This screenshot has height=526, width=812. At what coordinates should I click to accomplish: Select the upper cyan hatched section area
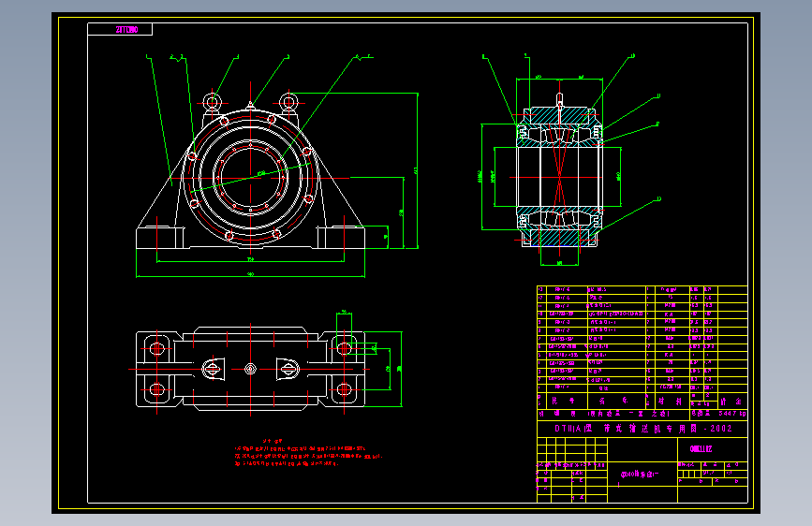559,116
